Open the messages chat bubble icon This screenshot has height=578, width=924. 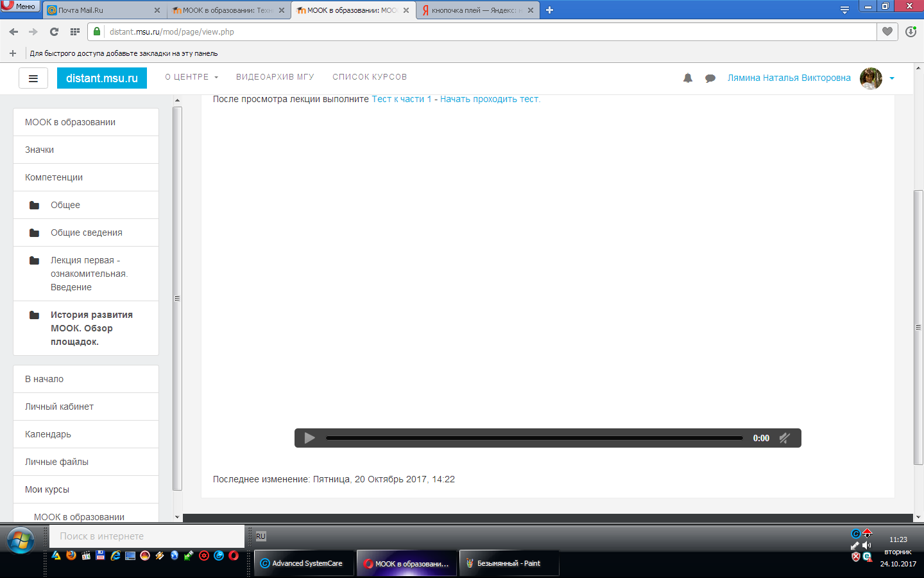[710, 78]
